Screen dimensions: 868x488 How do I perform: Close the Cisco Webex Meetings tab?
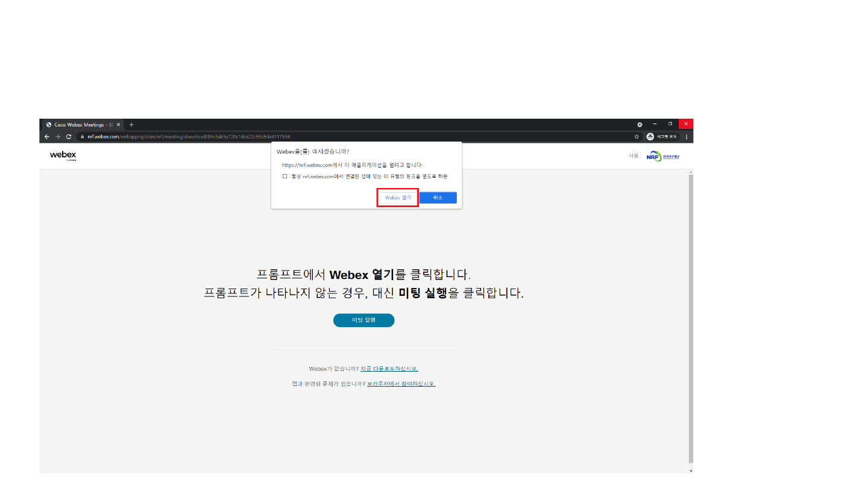(118, 125)
